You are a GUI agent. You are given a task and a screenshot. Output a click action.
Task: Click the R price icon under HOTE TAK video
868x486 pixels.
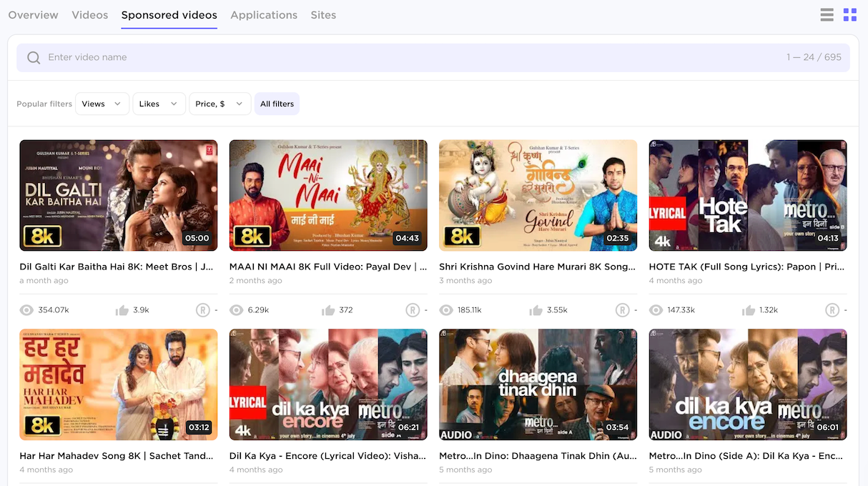tap(832, 310)
